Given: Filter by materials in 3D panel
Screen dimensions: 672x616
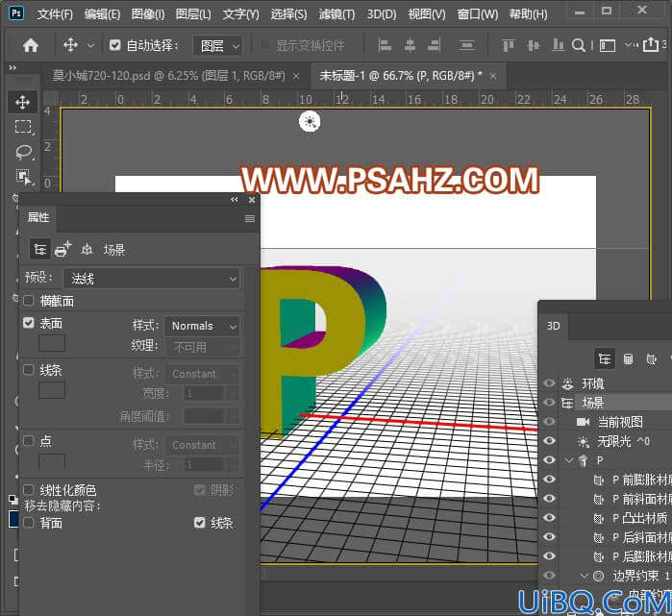Looking at the screenshot, I should [652, 359].
